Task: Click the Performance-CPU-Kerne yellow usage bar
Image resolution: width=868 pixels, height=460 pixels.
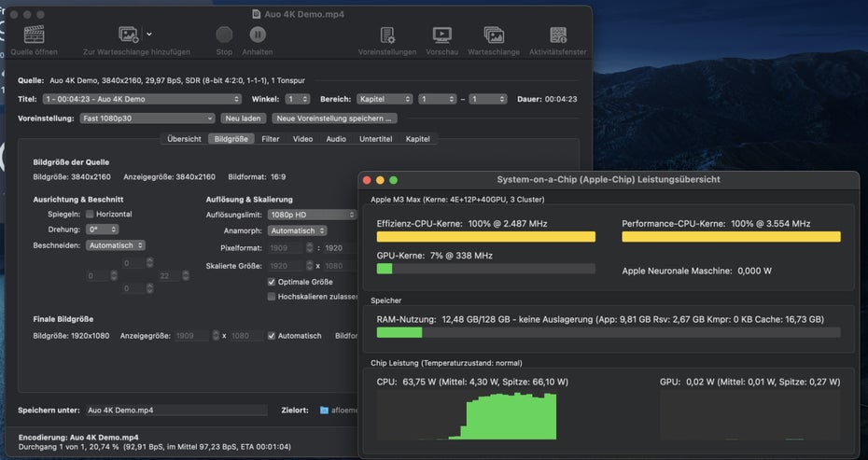Action: [732, 237]
